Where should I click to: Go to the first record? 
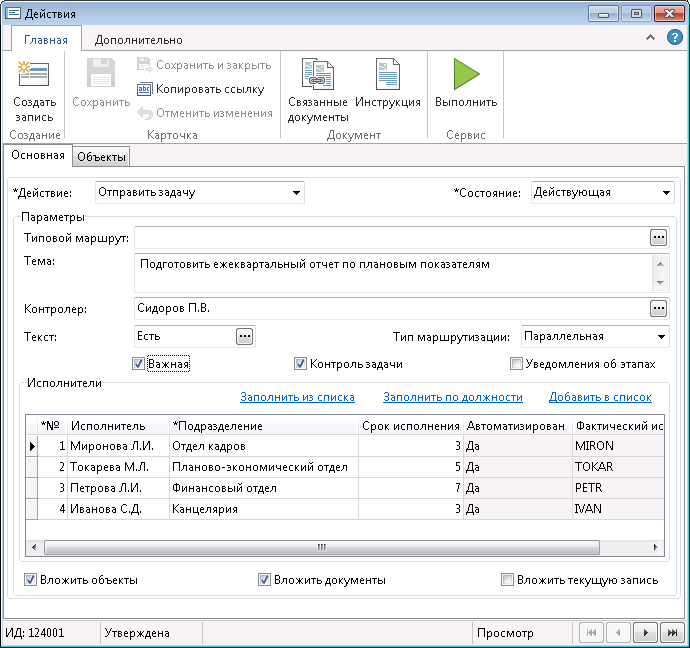pyautogui.click(x=591, y=633)
